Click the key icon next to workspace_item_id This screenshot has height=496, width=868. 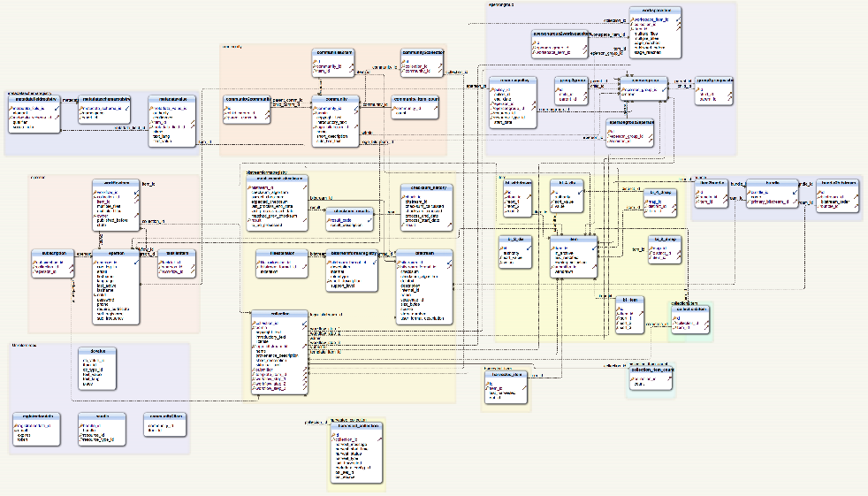coord(632,19)
